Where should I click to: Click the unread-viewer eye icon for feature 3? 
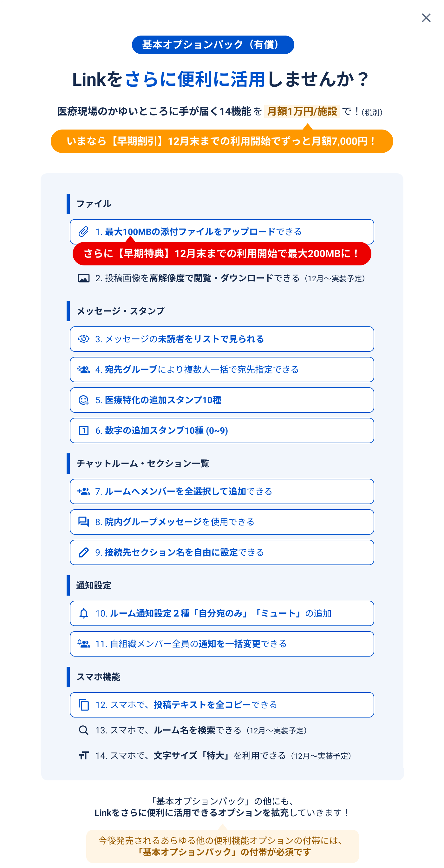point(83,339)
